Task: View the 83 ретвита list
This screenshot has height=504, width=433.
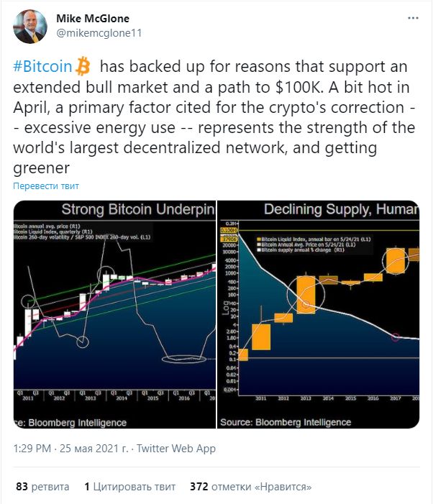Action: click(42, 487)
